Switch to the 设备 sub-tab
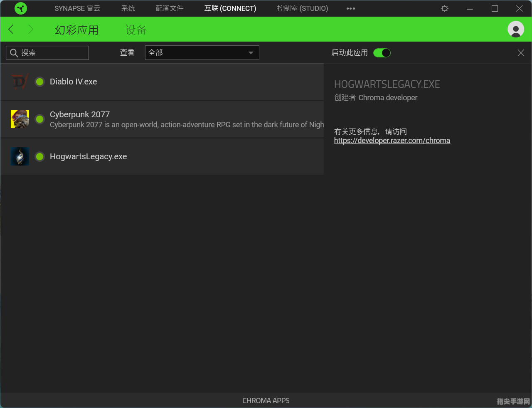532x408 pixels. tap(136, 30)
